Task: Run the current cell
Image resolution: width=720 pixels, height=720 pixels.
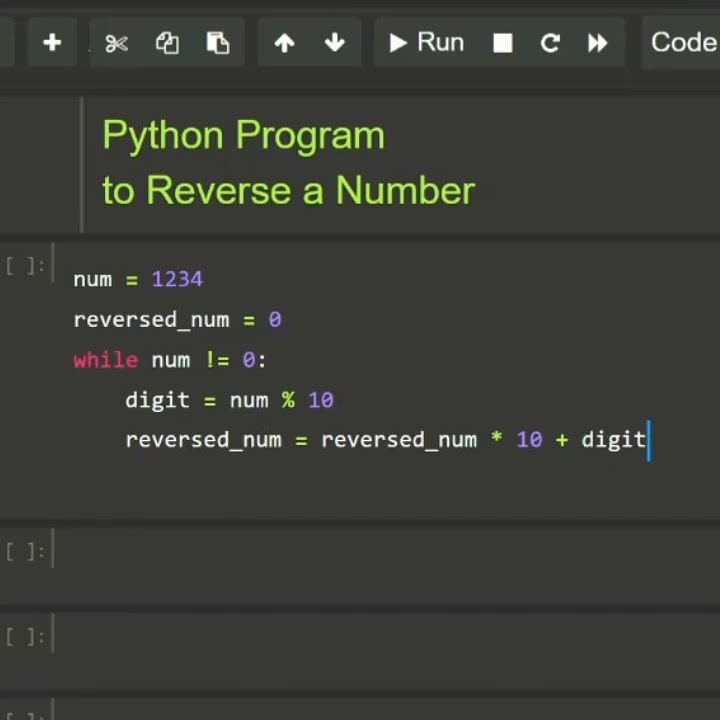Action: [426, 43]
